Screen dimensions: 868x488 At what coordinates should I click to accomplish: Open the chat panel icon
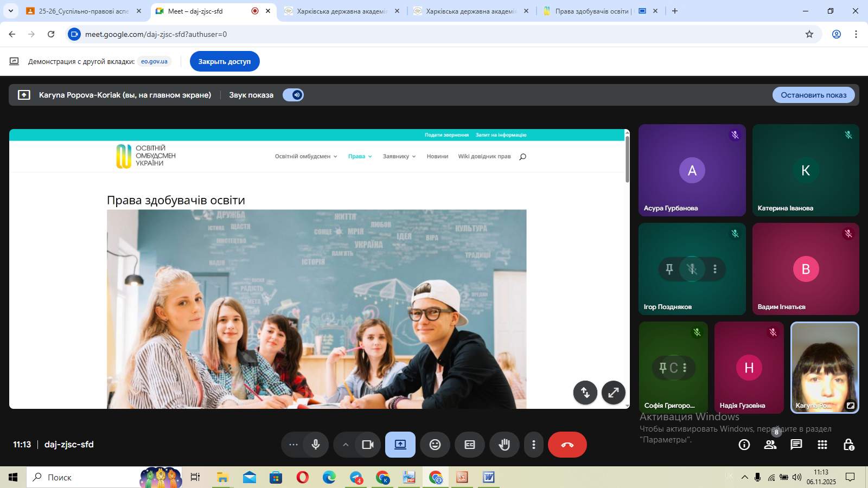[x=796, y=445]
